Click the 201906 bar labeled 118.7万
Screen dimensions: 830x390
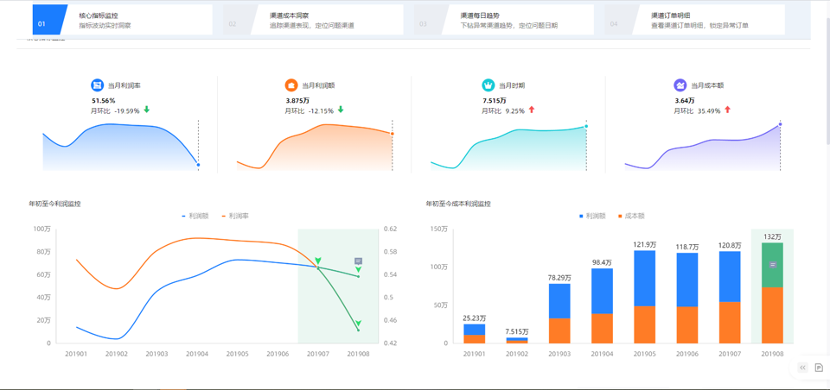coord(687,298)
